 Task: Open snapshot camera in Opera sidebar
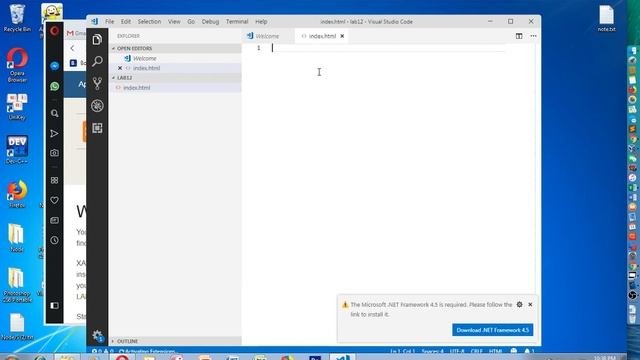click(54, 153)
